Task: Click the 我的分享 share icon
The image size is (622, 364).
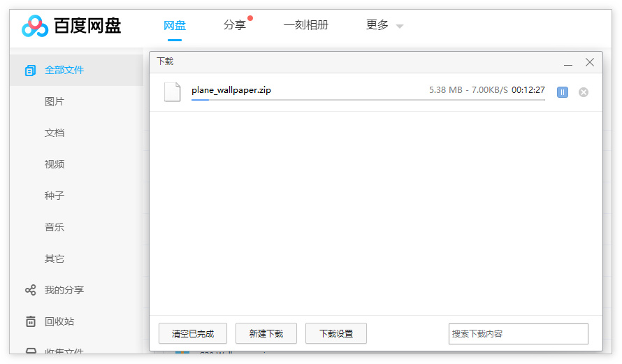Action: click(x=30, y=290)
